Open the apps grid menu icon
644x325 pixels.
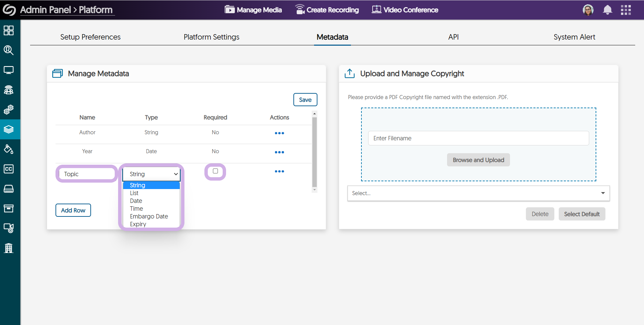626,10
